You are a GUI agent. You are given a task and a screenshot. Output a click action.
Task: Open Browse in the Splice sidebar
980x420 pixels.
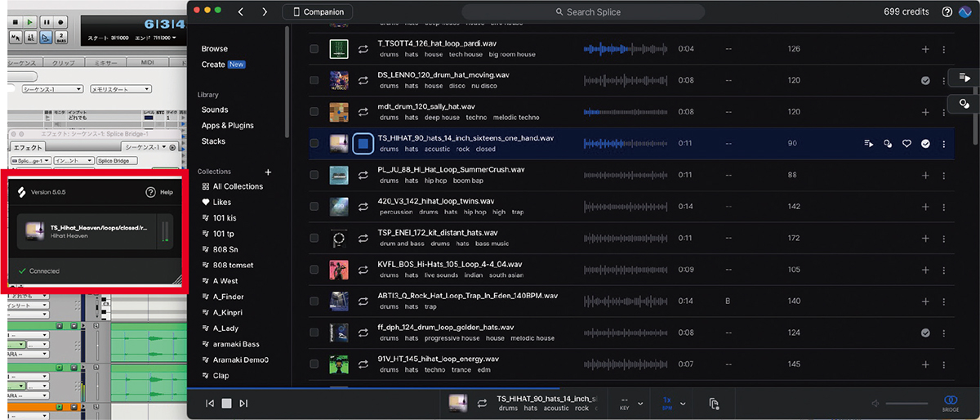coord(215,49)
